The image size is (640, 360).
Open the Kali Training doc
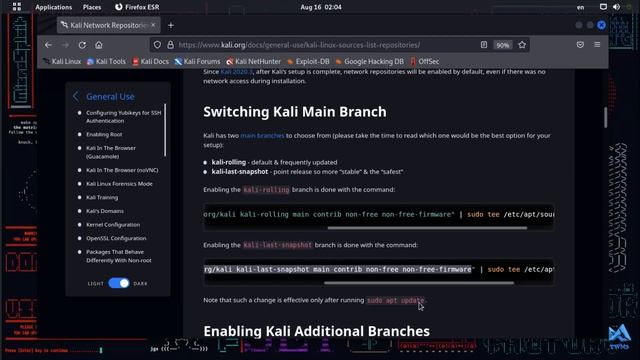pos(102,198)
